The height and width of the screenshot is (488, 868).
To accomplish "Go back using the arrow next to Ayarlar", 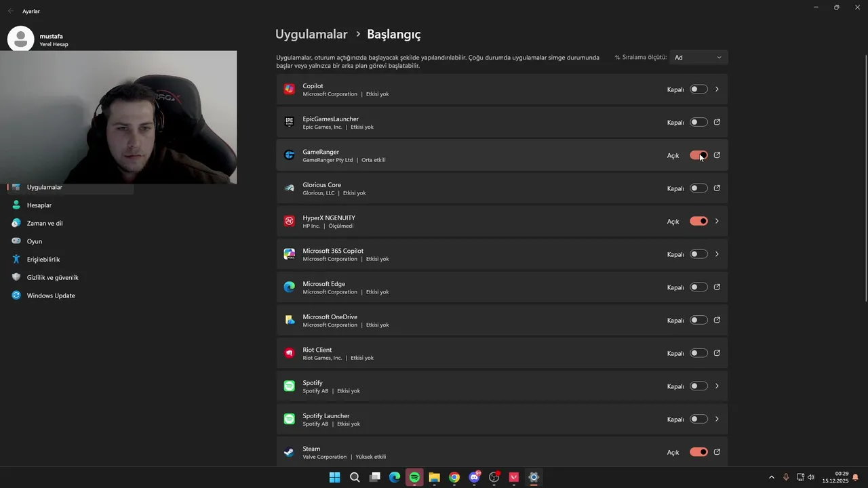I will pyautogui.click(x=10, y=11).
